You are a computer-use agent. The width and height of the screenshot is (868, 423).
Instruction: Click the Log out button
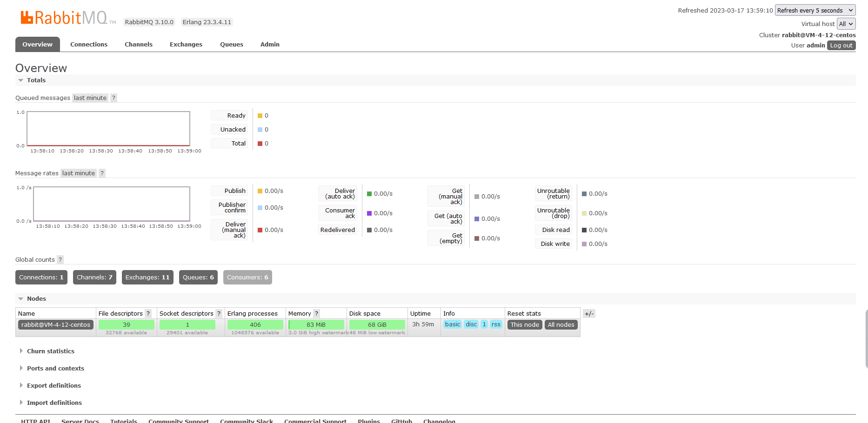click(841, 45)
